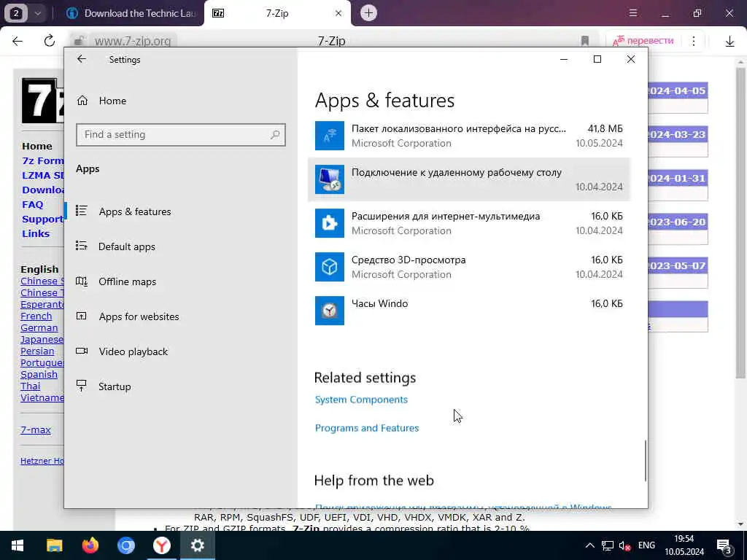Focus the Find a setting search box

pyautogui.click(x=181, y=135)
